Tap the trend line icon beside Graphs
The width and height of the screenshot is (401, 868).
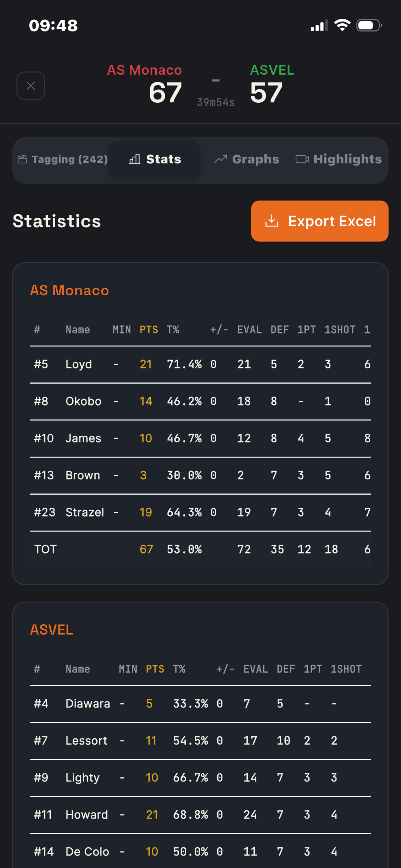pos(221,159)
